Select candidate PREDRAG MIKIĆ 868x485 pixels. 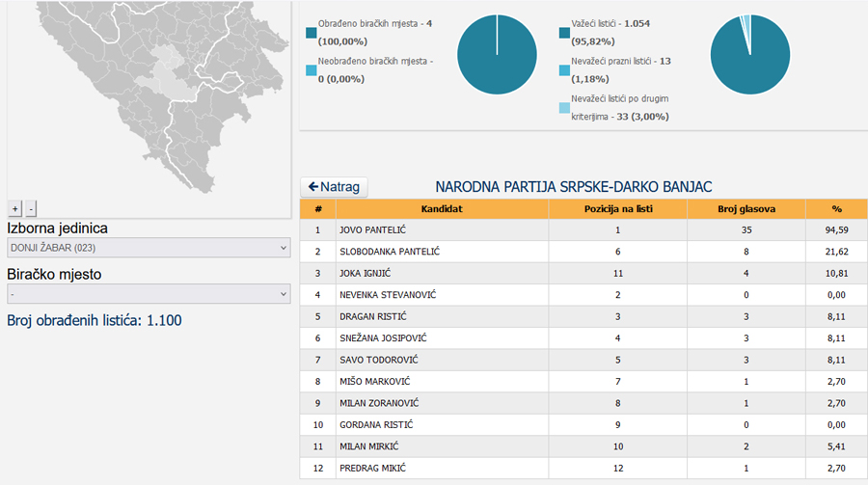(x=372, y=468)
